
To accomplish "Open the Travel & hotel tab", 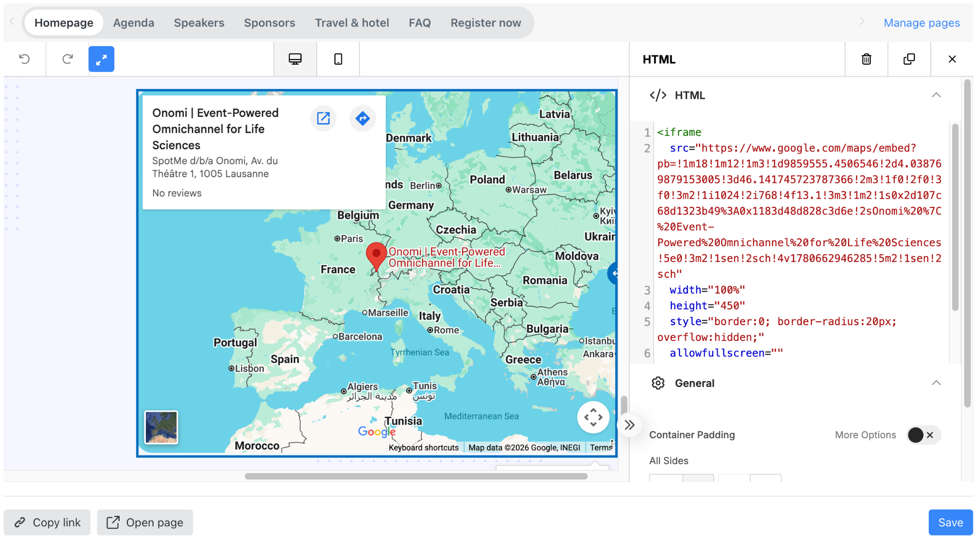I will point(352,23).
